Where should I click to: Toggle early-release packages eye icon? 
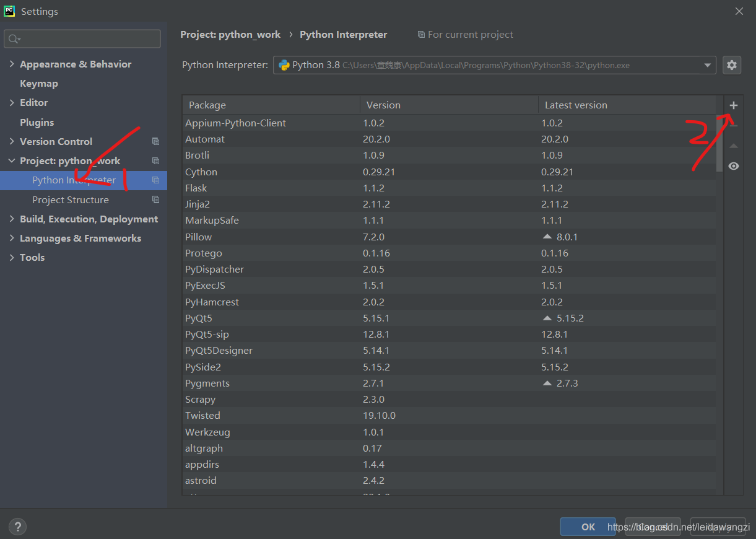[734, 166]
